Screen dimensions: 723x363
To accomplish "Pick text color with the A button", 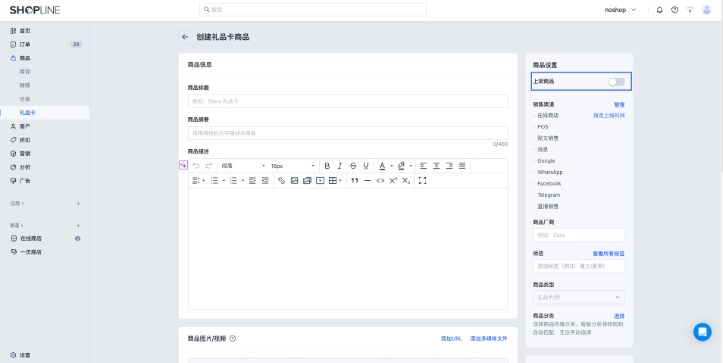I will coord(382,166).
